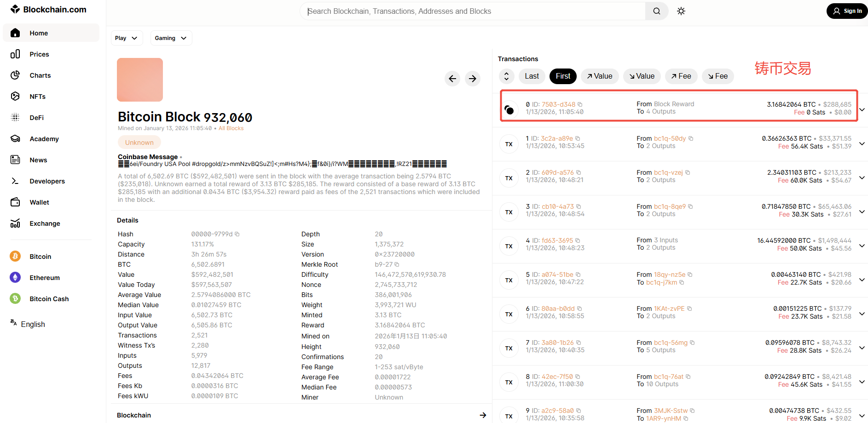Open the Charts section

click(x=40, y=75)
